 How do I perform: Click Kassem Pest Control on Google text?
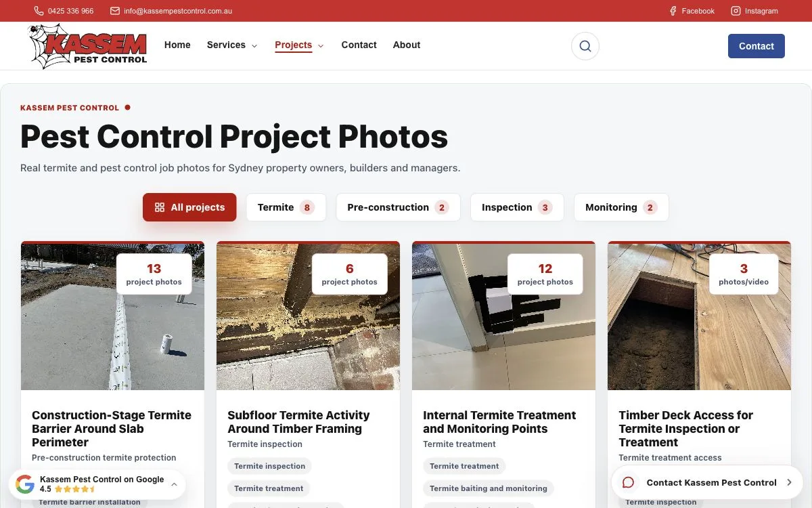(101, 480)
